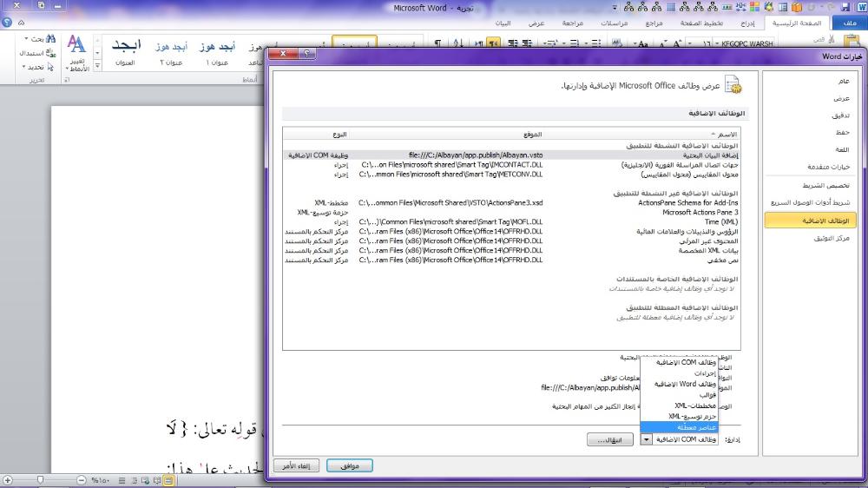Click the Cut scissors icon in the ribbon
The width and height of the screenshot is (868, 488).
[x=832, y=39]
